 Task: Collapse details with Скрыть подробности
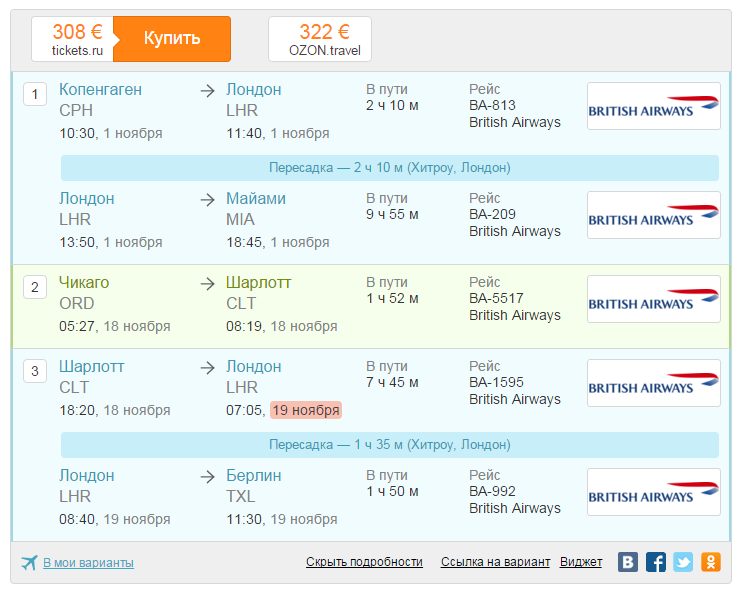point(364,562)
